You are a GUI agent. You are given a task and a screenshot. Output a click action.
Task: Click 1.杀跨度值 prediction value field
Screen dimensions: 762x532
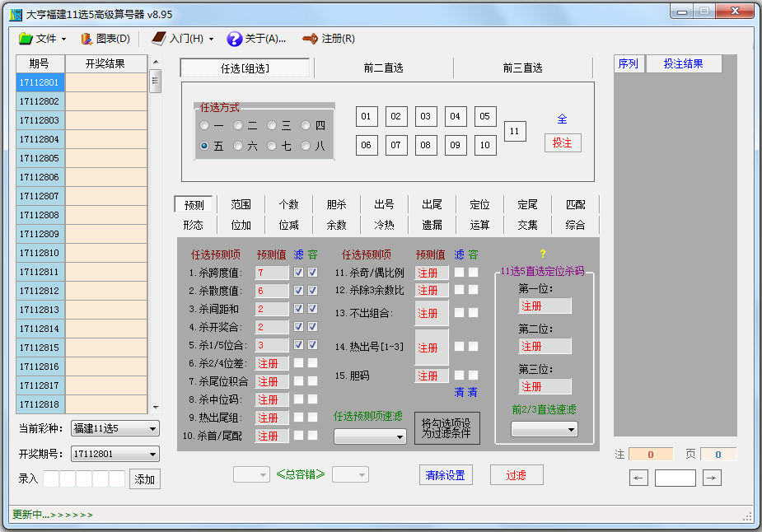pos(272,273)
